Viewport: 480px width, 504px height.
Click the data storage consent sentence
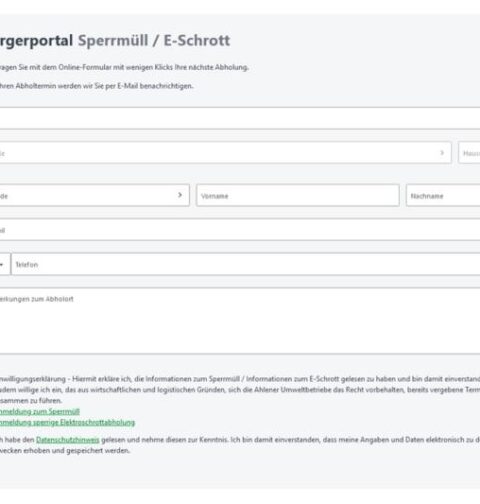(240, 445)
